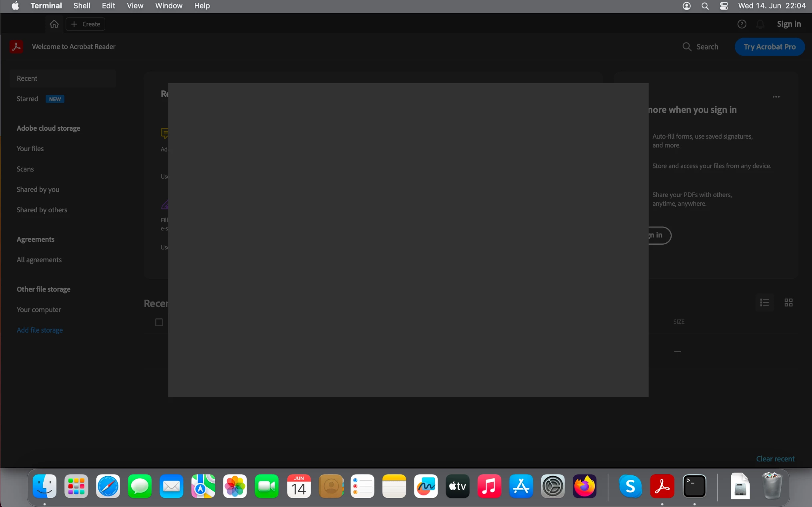Viewport: 812px width, 507px height.
Task: Select the Starred sidebar item
Action: (27, 99)
